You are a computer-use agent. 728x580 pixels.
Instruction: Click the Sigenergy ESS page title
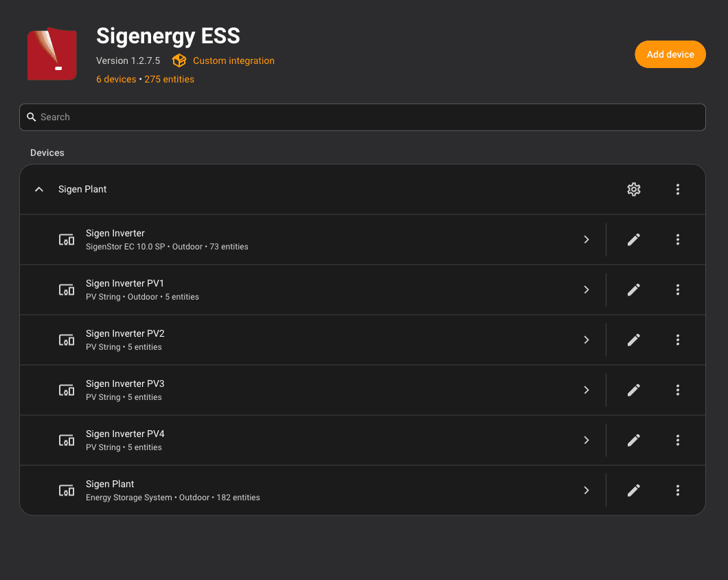point(168,36)
